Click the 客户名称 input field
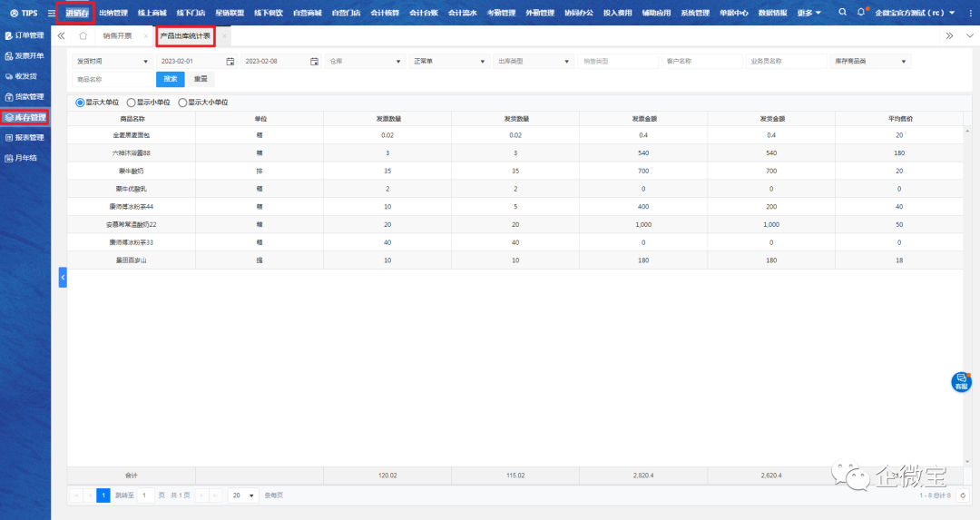 point(701,62)
